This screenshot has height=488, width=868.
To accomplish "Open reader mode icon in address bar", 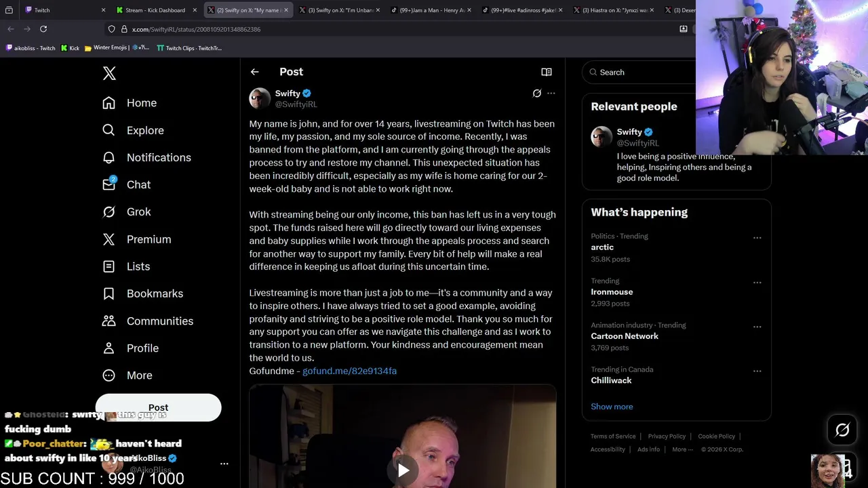I will tap(684, 29).
